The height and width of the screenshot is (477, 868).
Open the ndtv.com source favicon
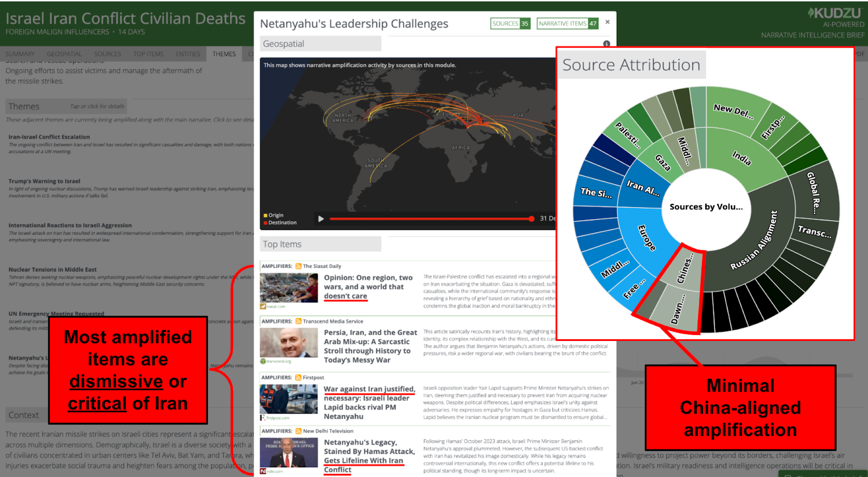click(263, 471)
